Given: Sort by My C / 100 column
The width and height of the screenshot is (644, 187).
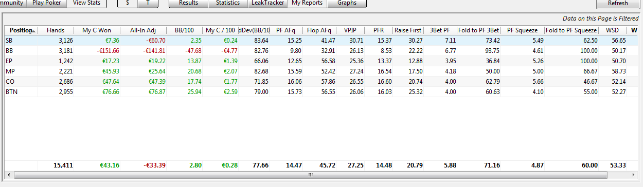Looking at the screenshot, I should 221,30.
